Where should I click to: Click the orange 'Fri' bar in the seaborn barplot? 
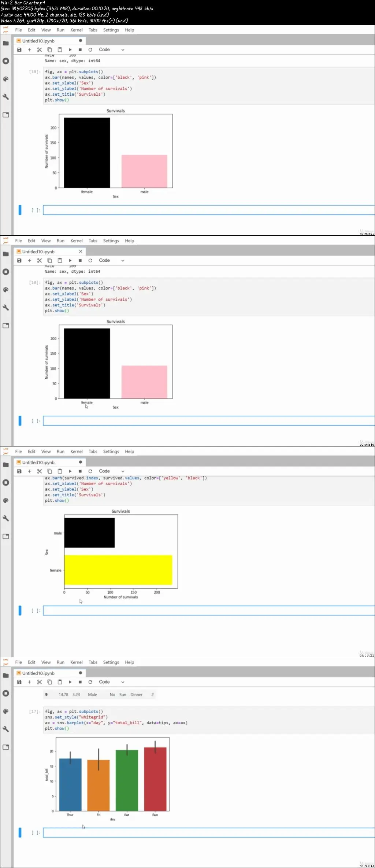point(99,785)
